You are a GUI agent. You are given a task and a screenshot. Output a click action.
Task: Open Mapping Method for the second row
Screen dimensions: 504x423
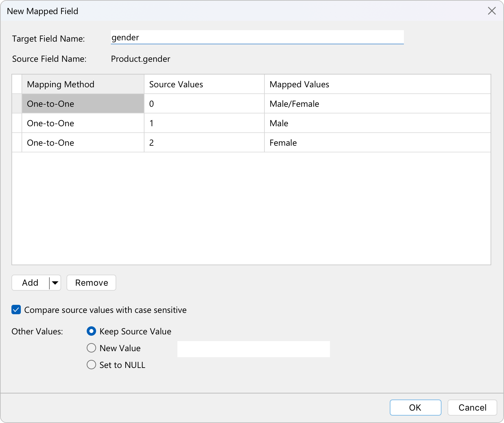pyautogui.click(x=83, y=123)
